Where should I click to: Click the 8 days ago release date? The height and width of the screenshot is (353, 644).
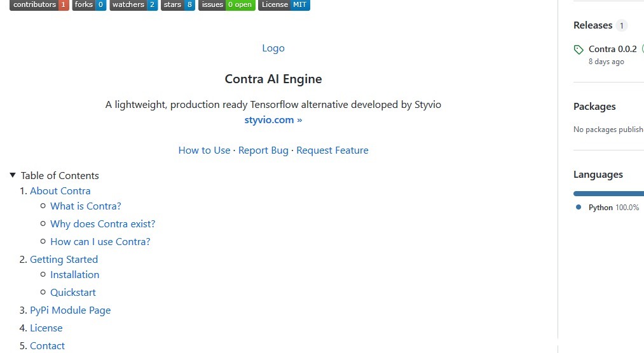pos(606,62)
